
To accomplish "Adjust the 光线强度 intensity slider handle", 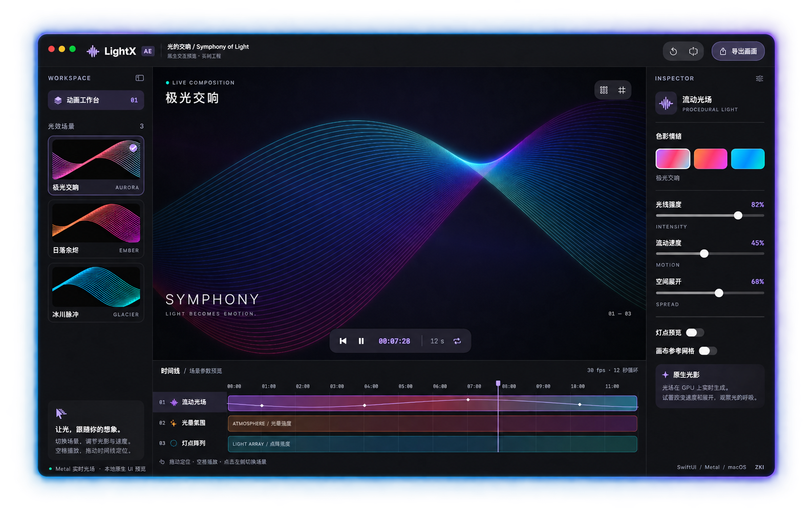I will pyautogui.click(x=738, y=216).
